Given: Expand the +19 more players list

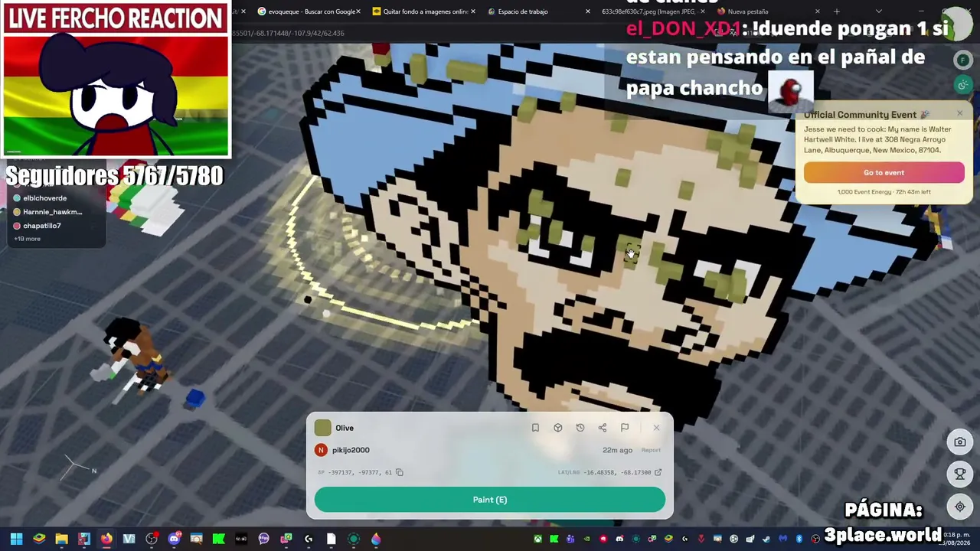Looking at the screenshot, I should click(28, 239).
